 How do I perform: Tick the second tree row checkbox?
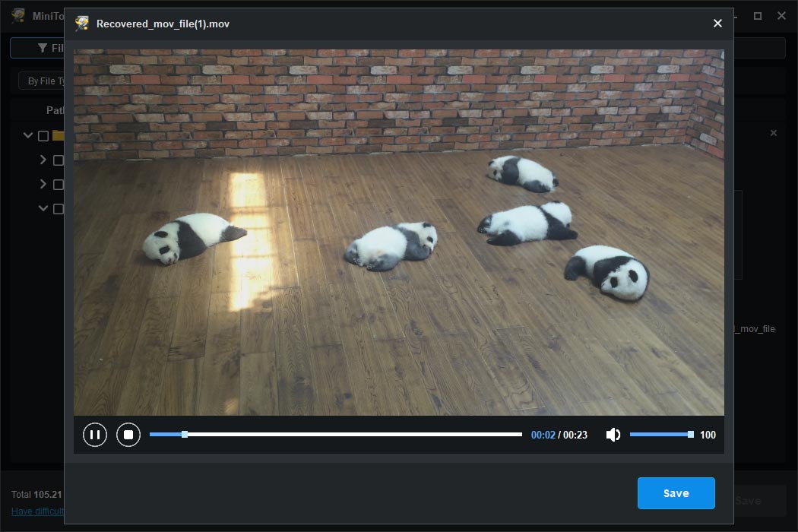(59, 160)
